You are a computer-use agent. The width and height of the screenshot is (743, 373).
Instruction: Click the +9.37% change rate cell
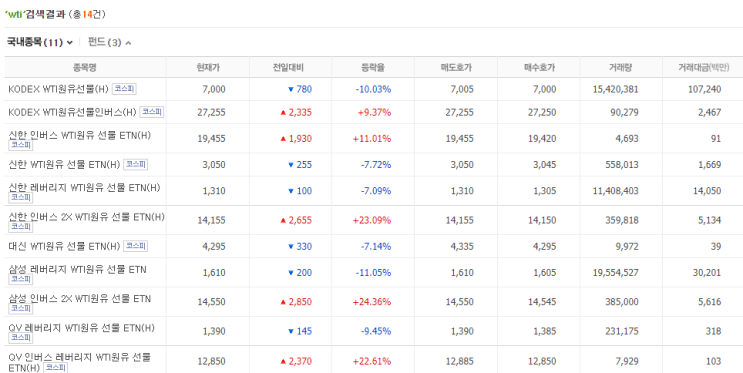374,112
